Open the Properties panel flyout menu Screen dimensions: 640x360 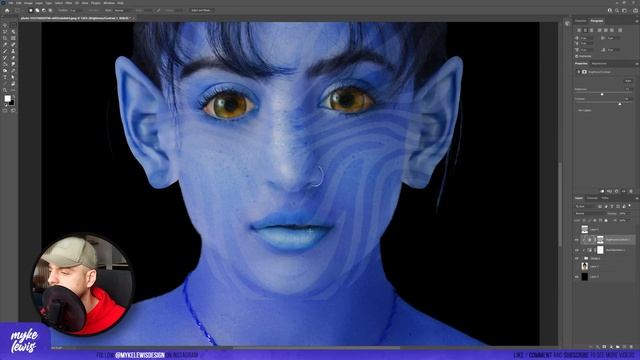pyautogui.click(x=637, y=64)
